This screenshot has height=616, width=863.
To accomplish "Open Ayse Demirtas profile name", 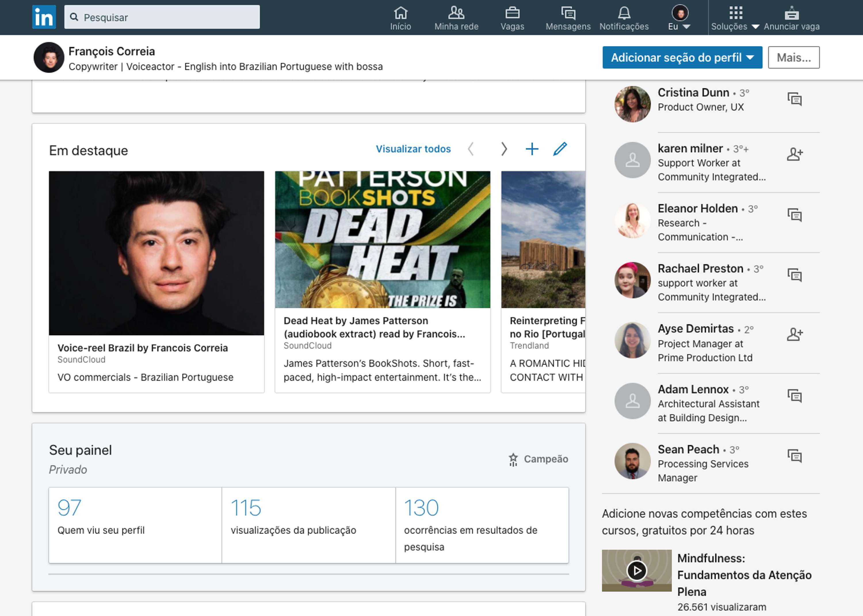I will (696, 329).
